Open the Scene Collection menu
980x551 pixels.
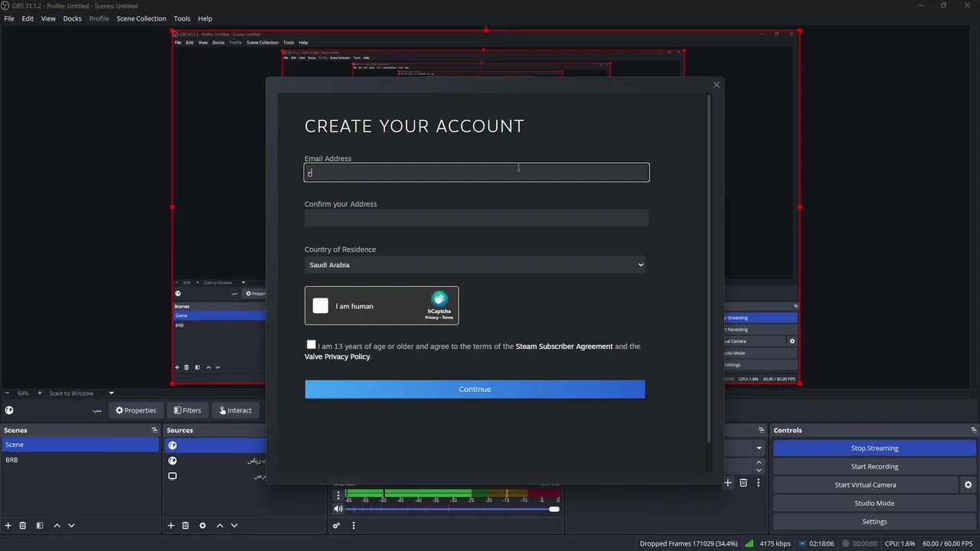tap(141, 18)
